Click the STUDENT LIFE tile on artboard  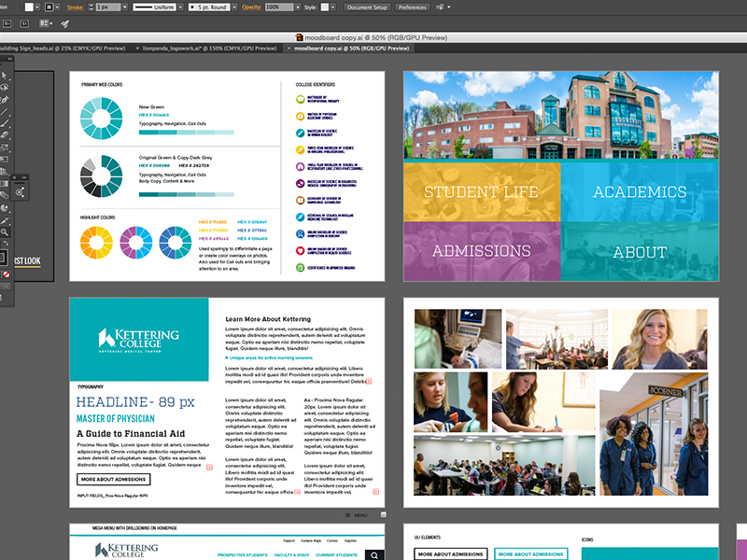(x=481, y=192)
